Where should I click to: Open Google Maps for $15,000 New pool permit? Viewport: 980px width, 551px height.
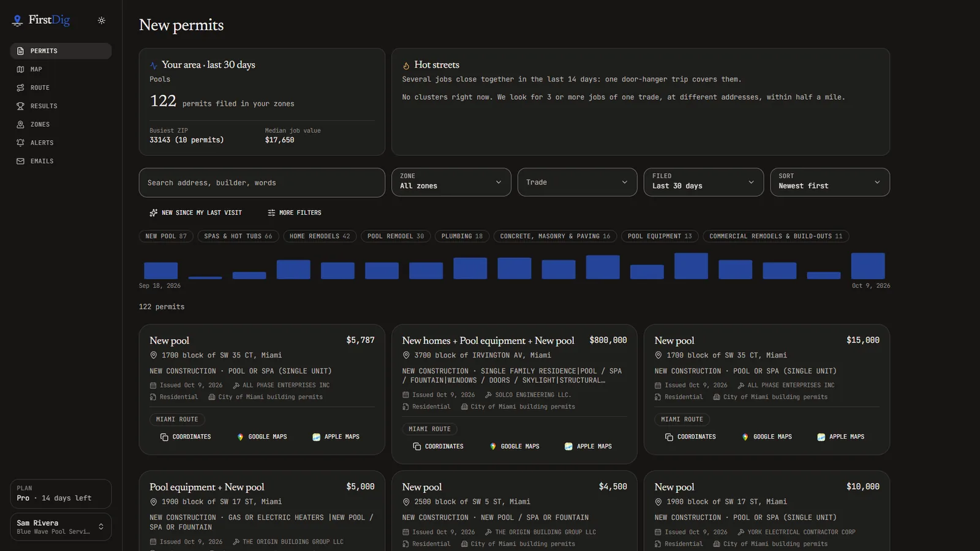tap(766, 437)
